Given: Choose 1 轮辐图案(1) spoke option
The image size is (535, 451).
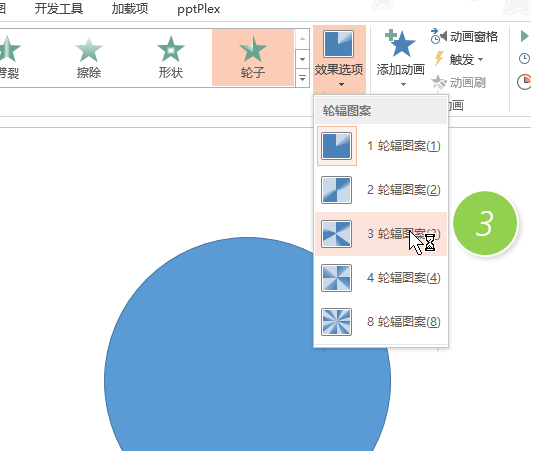Looking at the screenshot, I should [380, 146].
